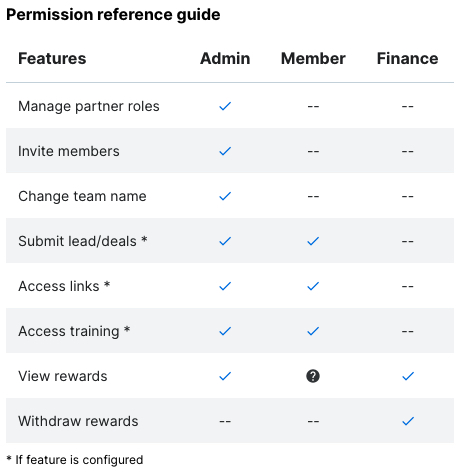Click Admin checkmark in View rewards row
This screenshot has height=475, width=460.
point(225,376)
